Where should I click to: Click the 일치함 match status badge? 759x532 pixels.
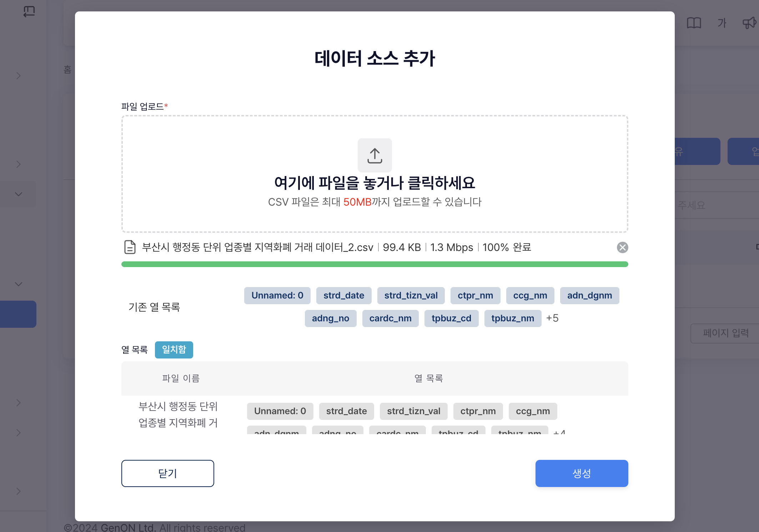174,350
